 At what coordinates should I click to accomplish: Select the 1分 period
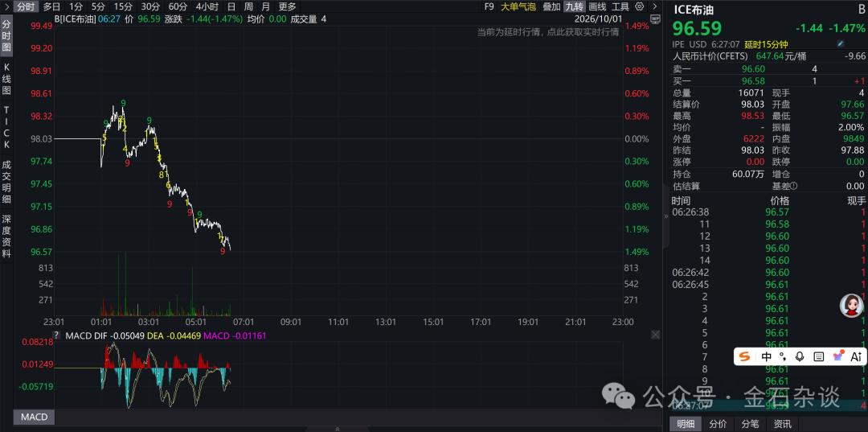76,6
